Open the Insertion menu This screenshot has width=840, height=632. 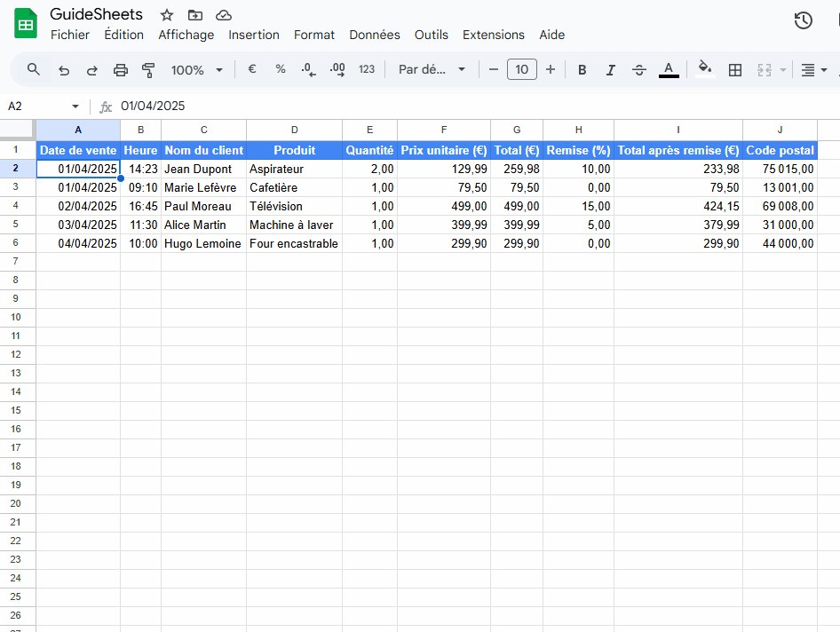(x=253, y=35)
